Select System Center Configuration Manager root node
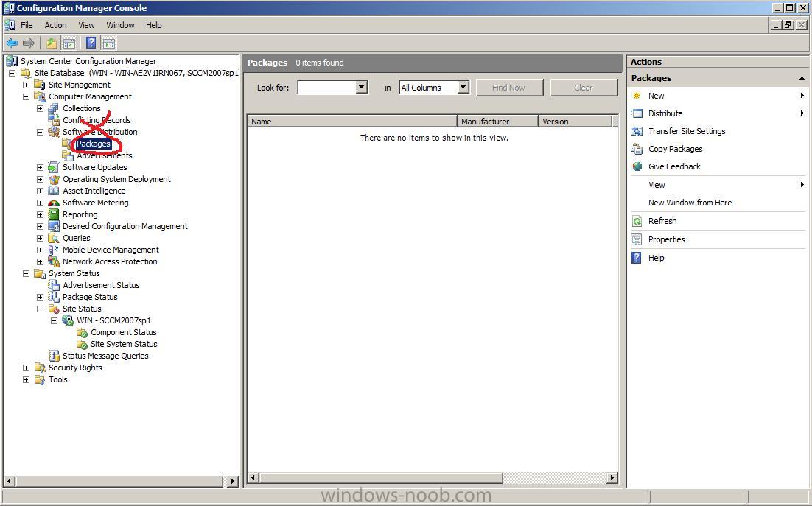The image size is (812, 506). coord(88,61)
